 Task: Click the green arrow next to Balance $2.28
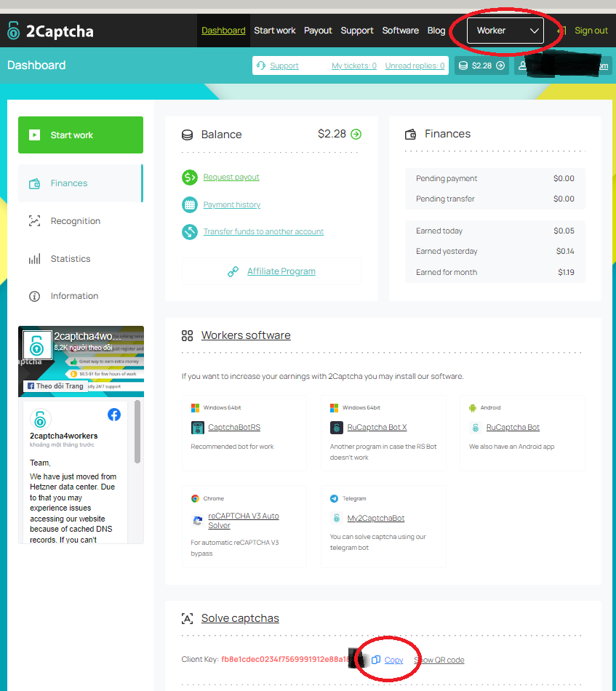coord(356,134)
